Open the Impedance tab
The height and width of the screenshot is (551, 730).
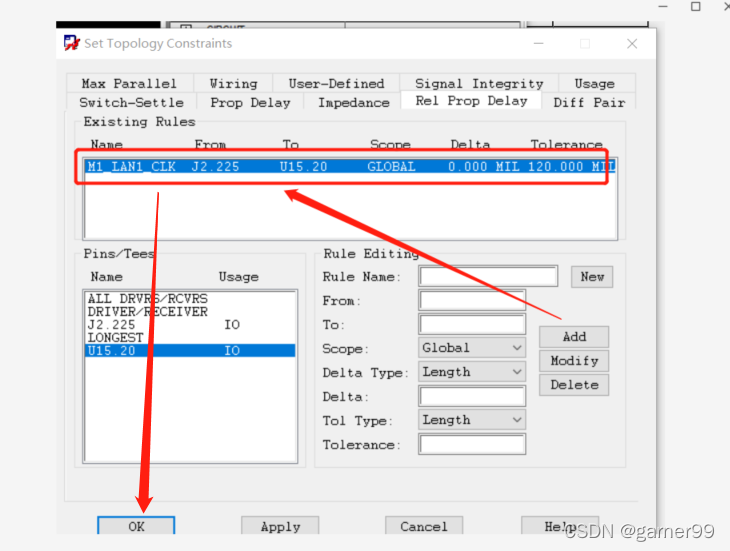[x=353, y=102]
